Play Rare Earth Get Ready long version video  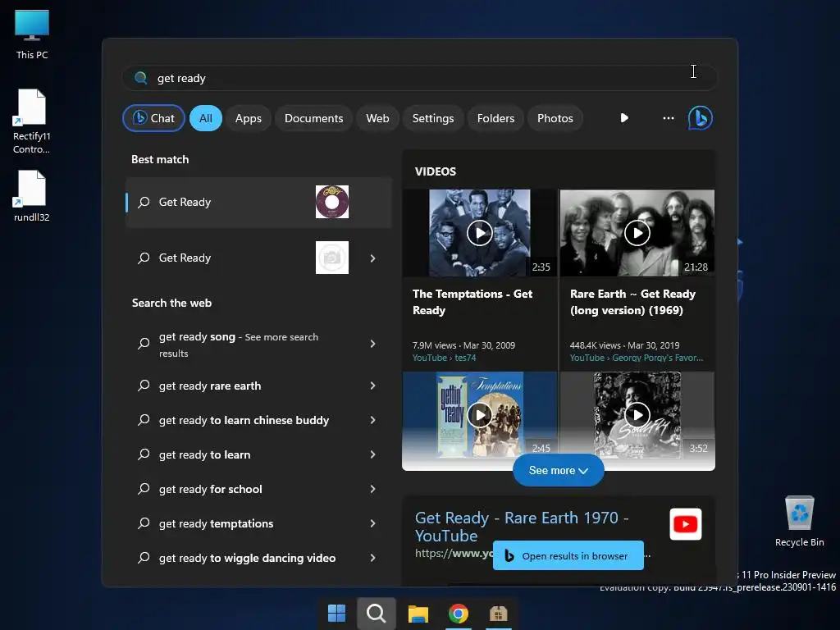point(637,233)
